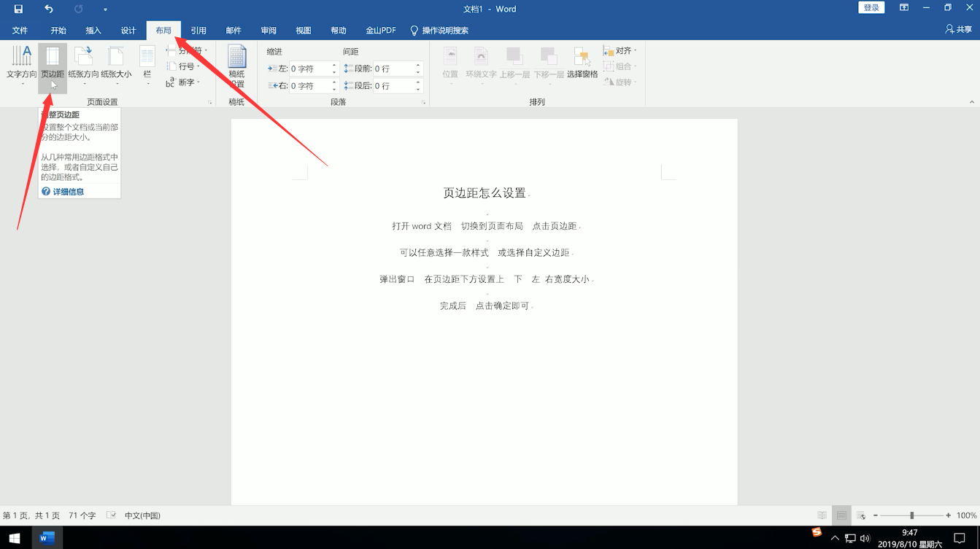Image resolution: width=980 pixels, height=549 pixels.
Task: Click the Word icon in the taskbar
Action: click(47, 538)
